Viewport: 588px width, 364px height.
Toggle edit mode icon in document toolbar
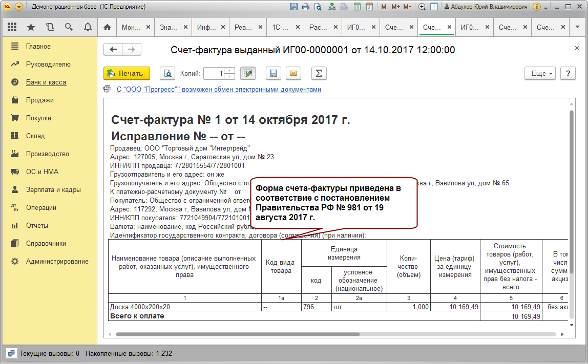[x=247, y=73]
